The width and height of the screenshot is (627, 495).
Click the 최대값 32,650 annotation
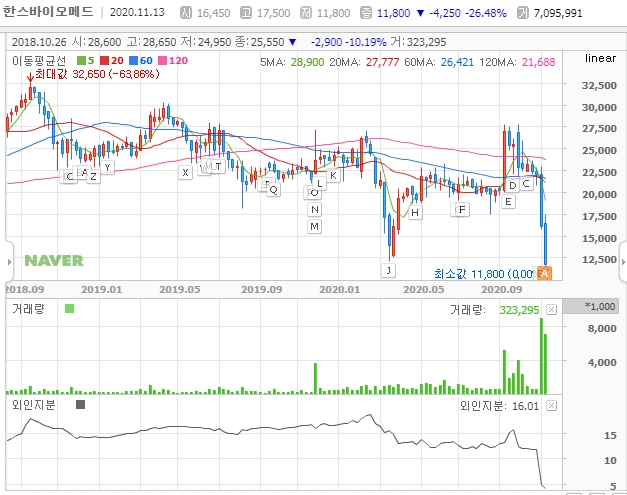tap(97, 74)
